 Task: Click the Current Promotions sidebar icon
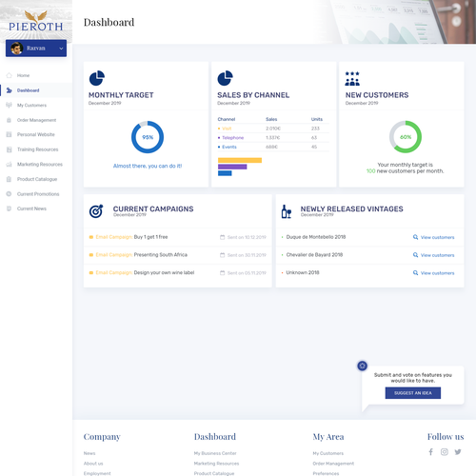[x=9, y=194]
